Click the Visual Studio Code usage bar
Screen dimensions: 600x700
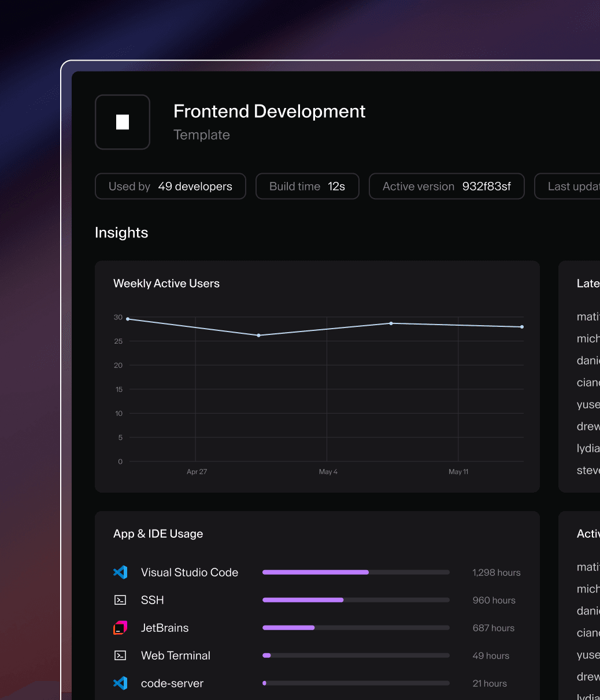click(x=356, y=572)
